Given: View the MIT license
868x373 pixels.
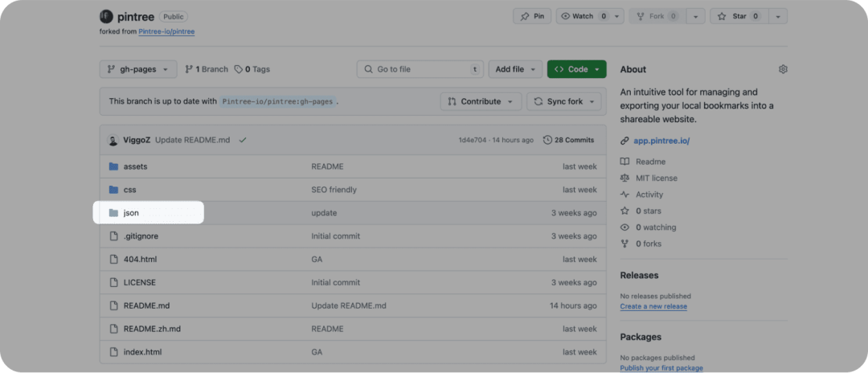Looking at the screenshot, I should click(657, 178).
